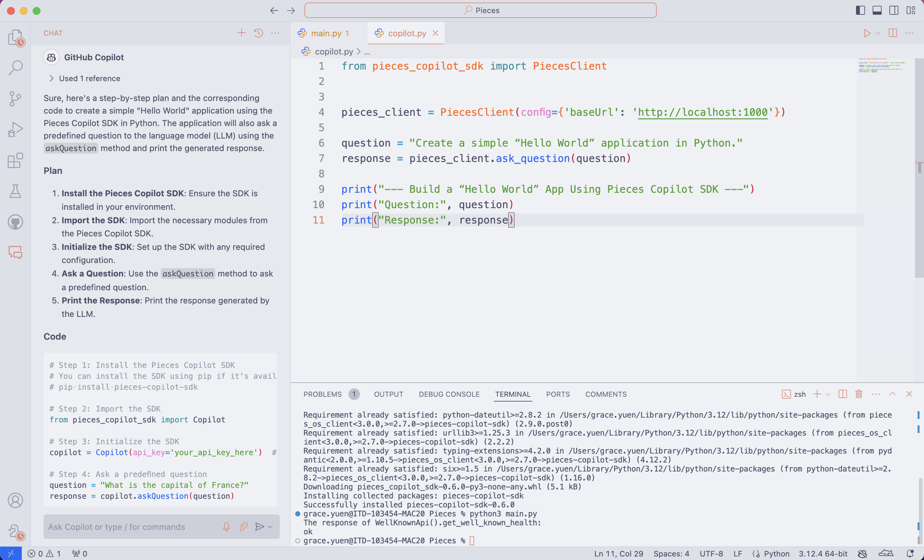Show chat history
The height and width of the screenshot is (560, 924).
coord(258,33)
